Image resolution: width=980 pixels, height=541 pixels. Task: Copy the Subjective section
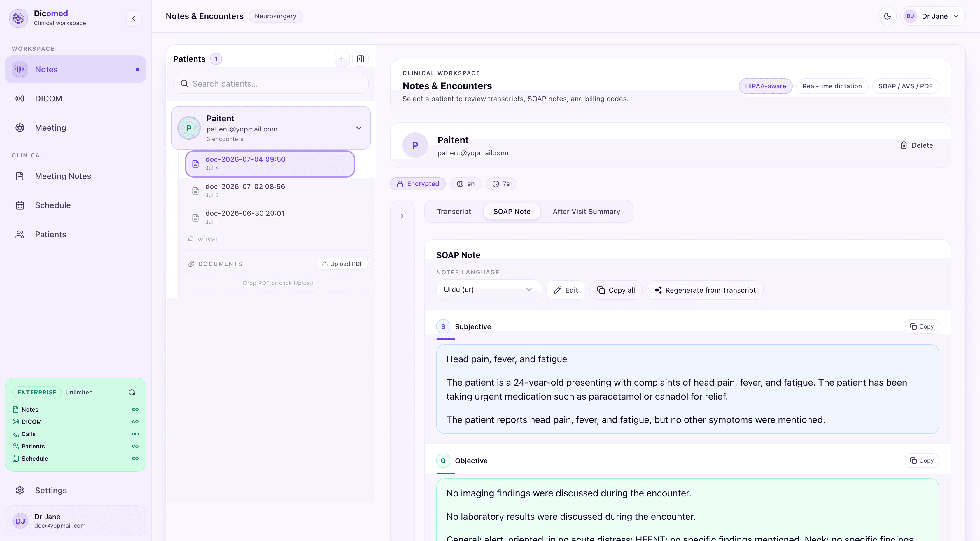(922, 326)
